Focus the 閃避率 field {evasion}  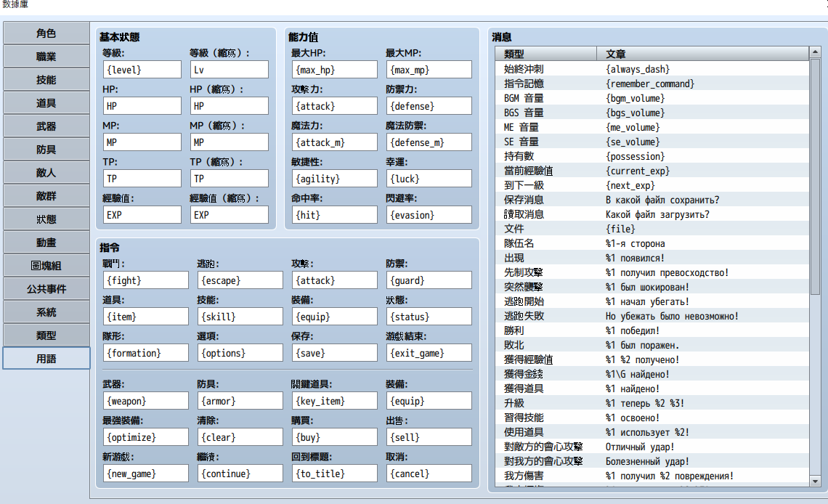point(429,215)
